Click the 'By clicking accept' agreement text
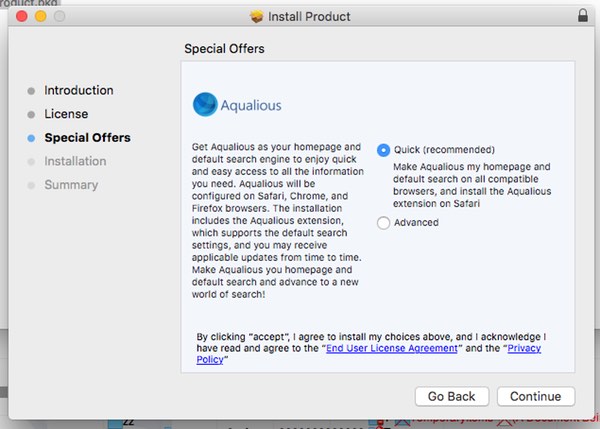 tap(371, 348)
